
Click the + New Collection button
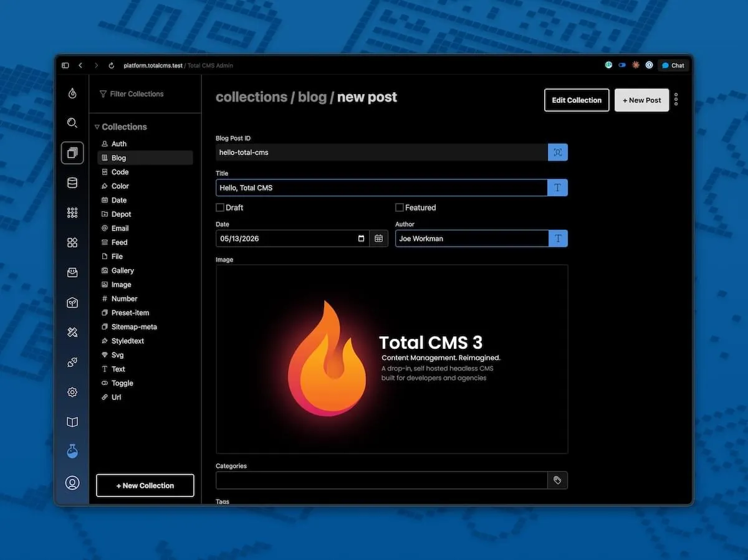pos(145,485)
